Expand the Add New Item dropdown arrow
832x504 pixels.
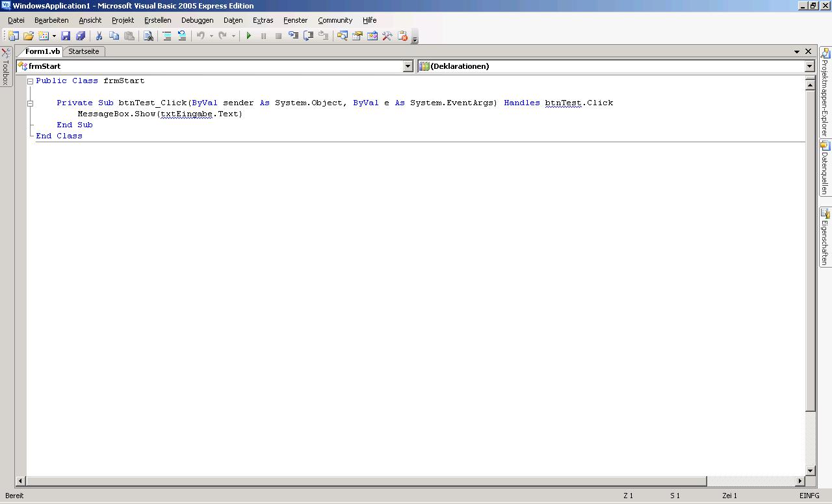point(54,36)
